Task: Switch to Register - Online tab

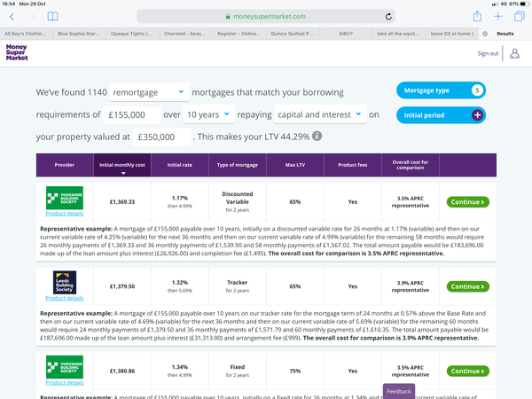Action: 239,34
